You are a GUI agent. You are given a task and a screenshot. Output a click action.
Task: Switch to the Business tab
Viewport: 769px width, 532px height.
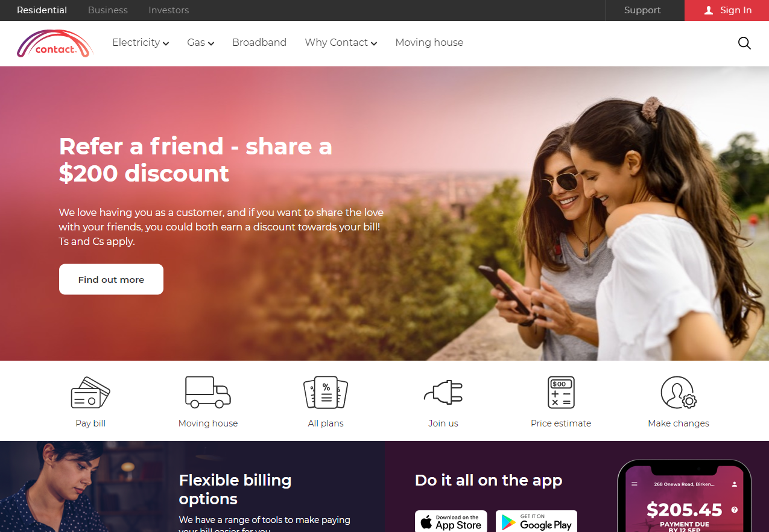point(108,10)
